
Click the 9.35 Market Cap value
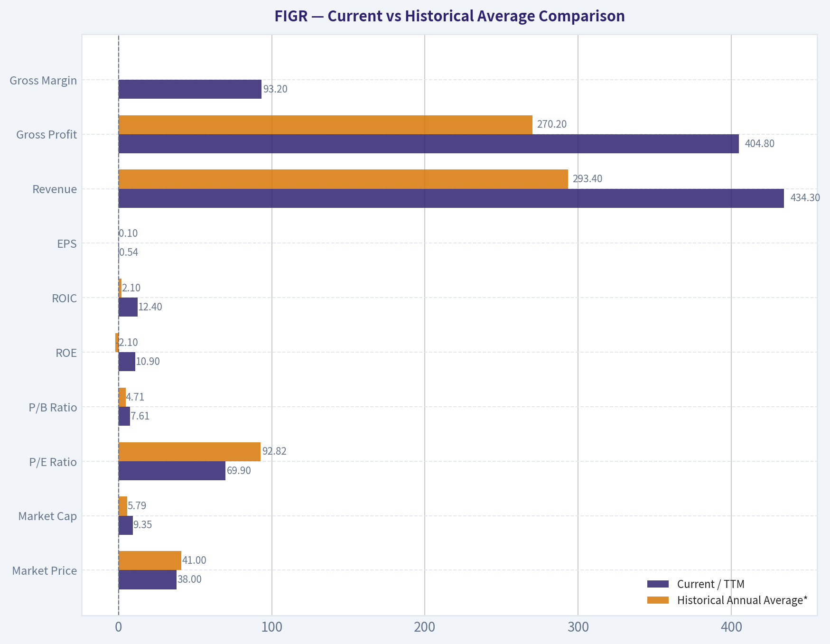pos(142,525)
